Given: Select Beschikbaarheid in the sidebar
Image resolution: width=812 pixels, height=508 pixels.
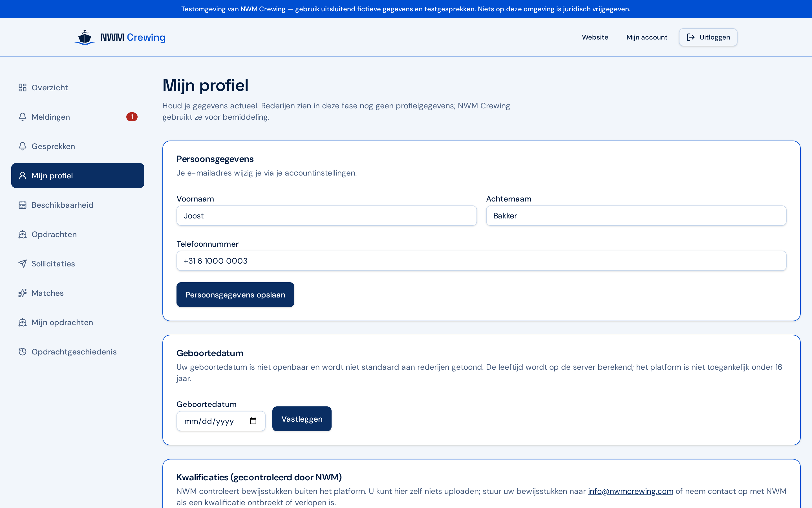Looking at the screenshot, I should 78,205.
